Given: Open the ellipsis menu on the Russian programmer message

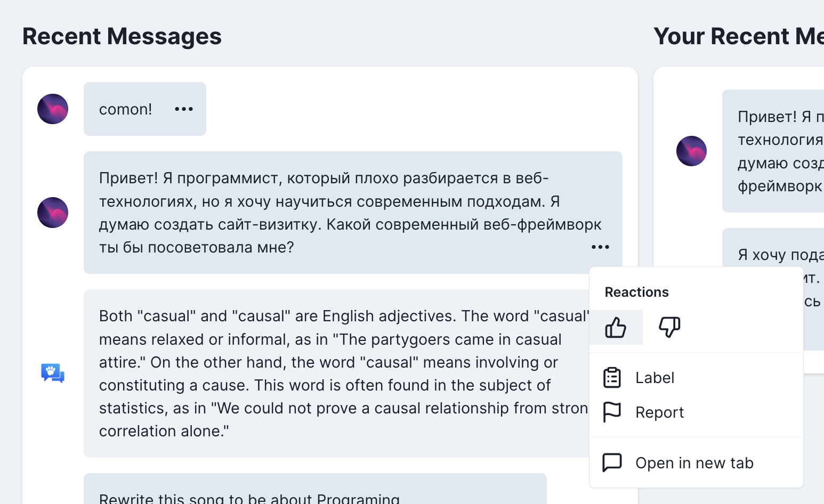Looking at the screenshot, I should 600,247.
